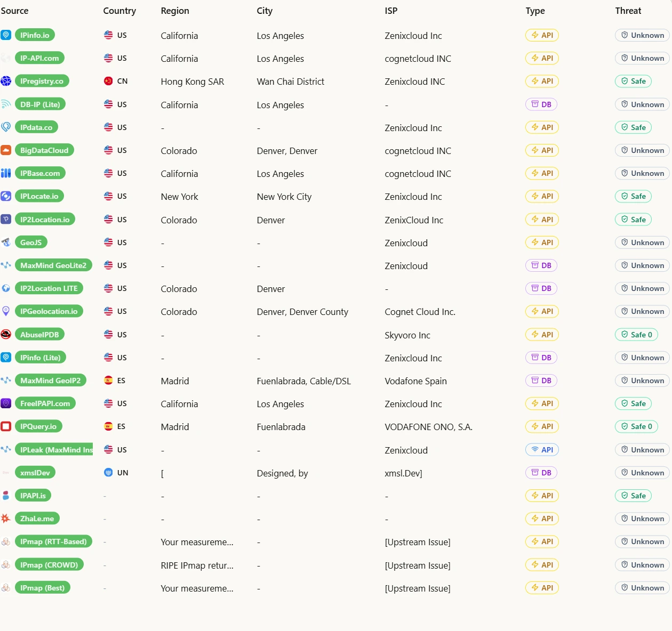Viewport: 672px width, 631px height.
Task: Click the IPLocate.io source icon
Action: tap(6, 196)
